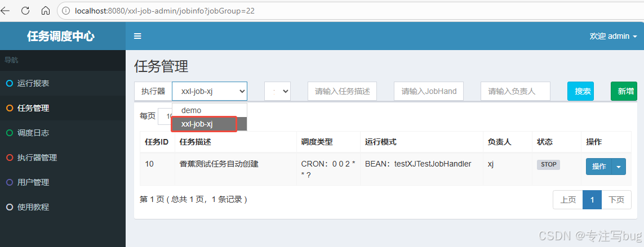Open the 使用教程 navigation item
The height and width of the screenshot is (247, 644).
pyautogui.click(x=63, y=207)
